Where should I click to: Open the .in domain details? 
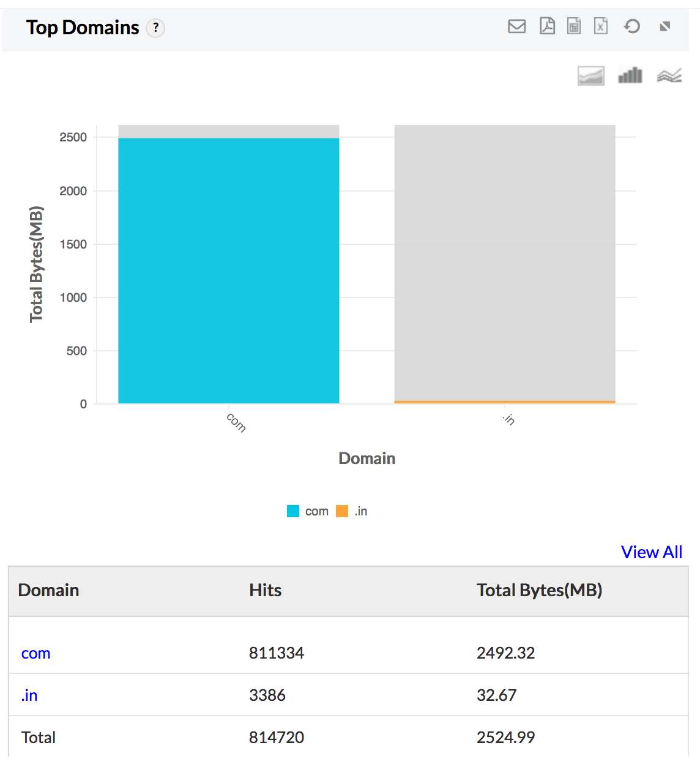(x=29, y=695)
